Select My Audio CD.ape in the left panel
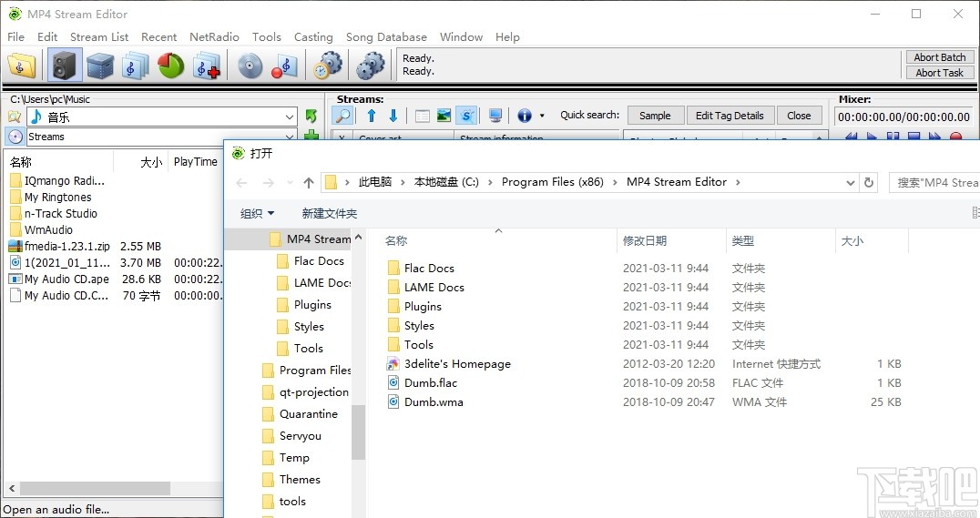 click(66, 279)
